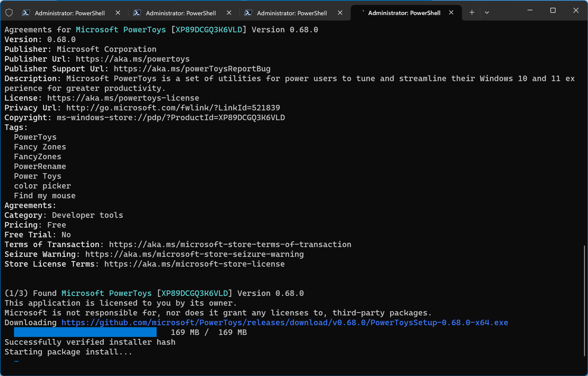The height and width of the screenshot is (376, 588).
Task: Click the PowerShell icon on the third tab
Action: pos(248,12)
